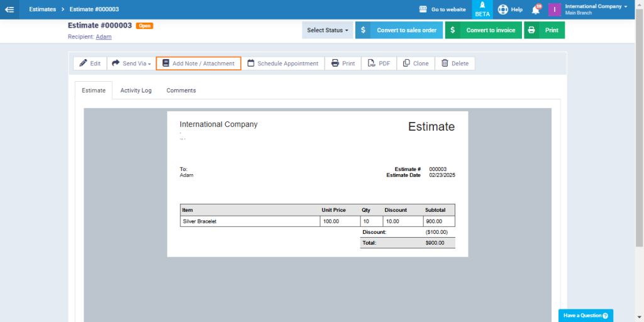The width and height of the screenshot is (644, 322).
Task: Click the Delete button label
Action: click(460, 64)
